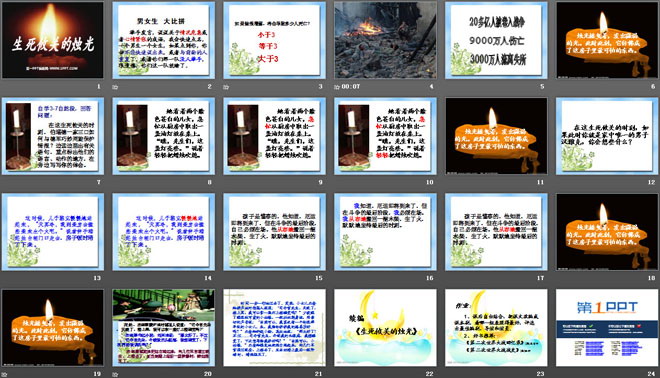This screenshot has width=660, height=378.
Task: Select slide 3 thumbnail with 小于3 等于3 大于3
Action: (274, 40)
